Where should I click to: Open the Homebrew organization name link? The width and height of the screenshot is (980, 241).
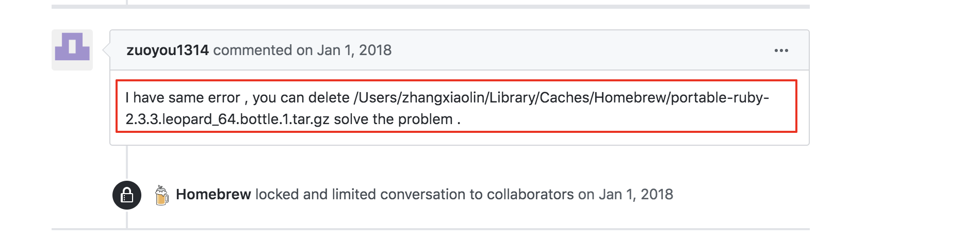coord(214,195)
